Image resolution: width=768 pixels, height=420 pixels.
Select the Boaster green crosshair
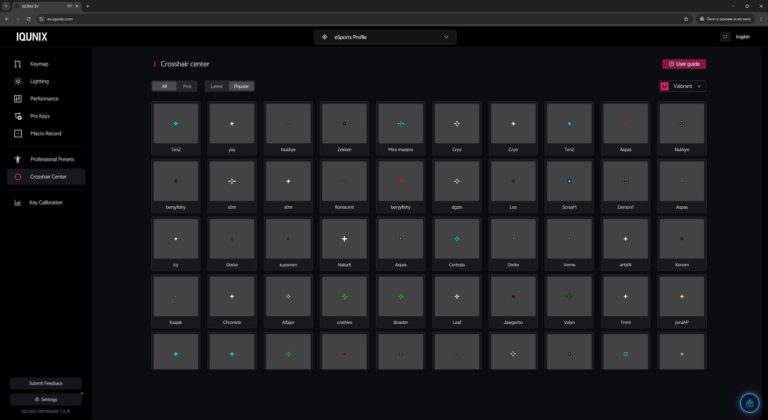(x=401, y=301)
